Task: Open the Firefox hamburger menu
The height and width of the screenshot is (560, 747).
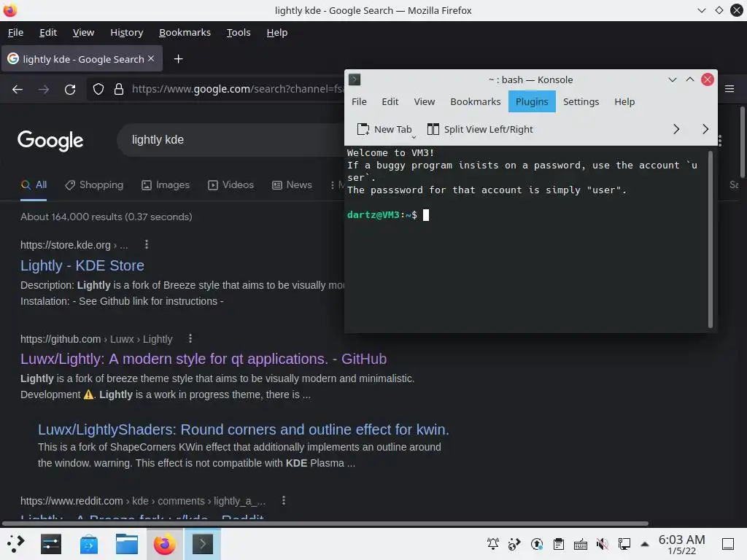Action: [x=729, y=88]
